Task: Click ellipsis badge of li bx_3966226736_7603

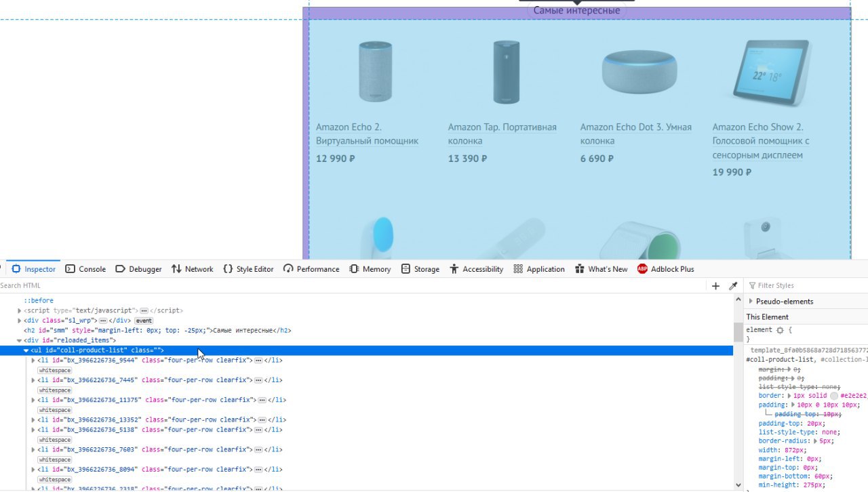Action: point(258,450)
